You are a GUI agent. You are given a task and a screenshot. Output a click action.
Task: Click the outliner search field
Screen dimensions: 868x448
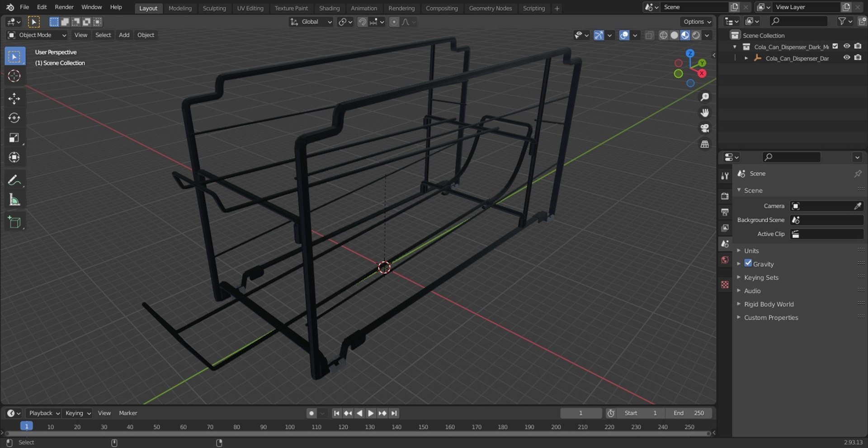click(799, 21)
